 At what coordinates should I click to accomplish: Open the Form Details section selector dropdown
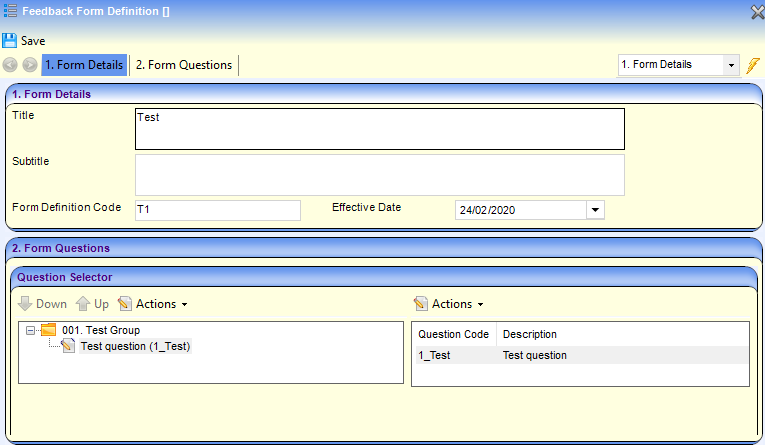click(731, 65)
